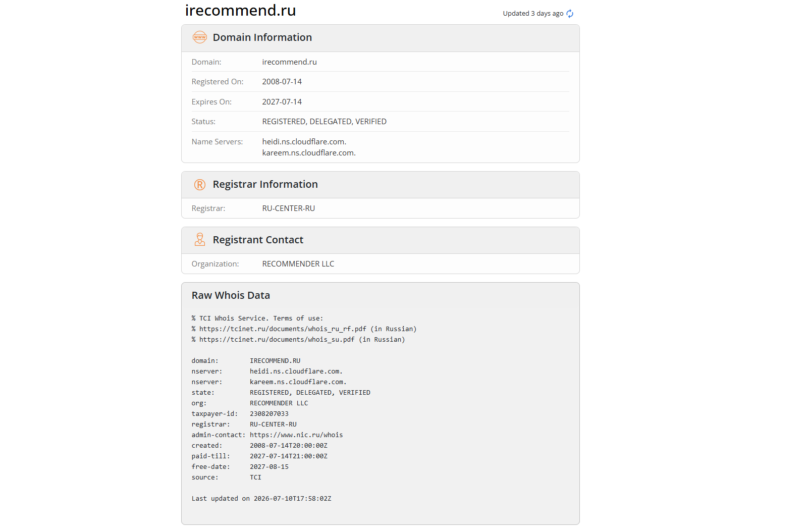The height and width of the screenshot is (532, 807).
Task: Click name server kareem.ns.cloudflare.com
Action: pyautogui.click(x=309, y=153)
